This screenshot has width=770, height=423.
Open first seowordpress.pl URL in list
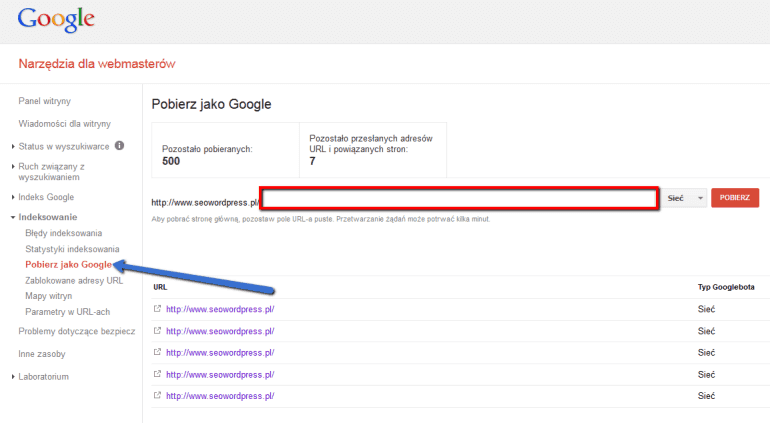pos(220,310)
